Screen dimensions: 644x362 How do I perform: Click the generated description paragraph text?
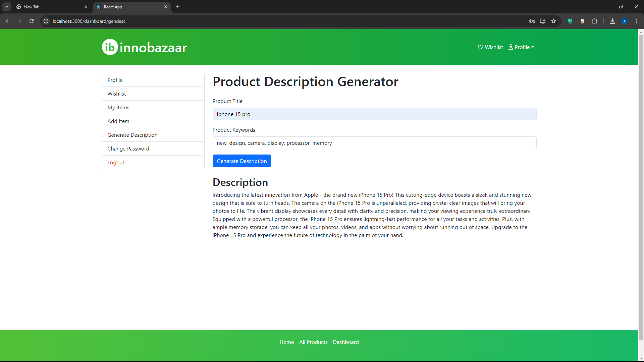click(372, 215)
